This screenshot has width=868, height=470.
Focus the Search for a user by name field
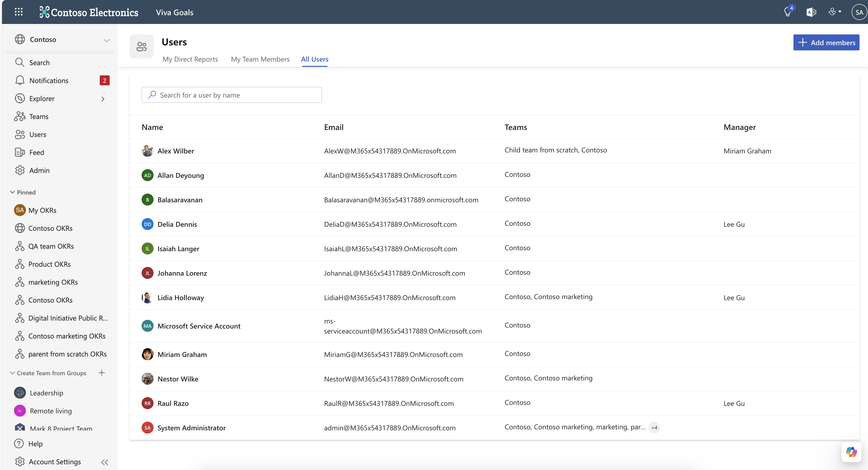click(x=232, y=95)
